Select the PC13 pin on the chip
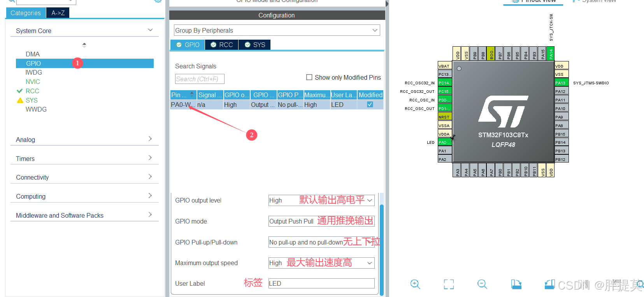 point(445,74)
